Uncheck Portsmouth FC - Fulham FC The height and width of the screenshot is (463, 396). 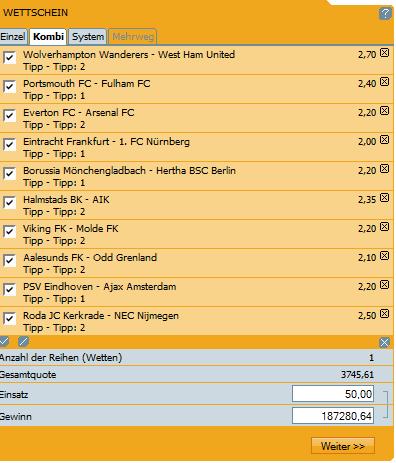pyautogui.click(x=10, y=86)
